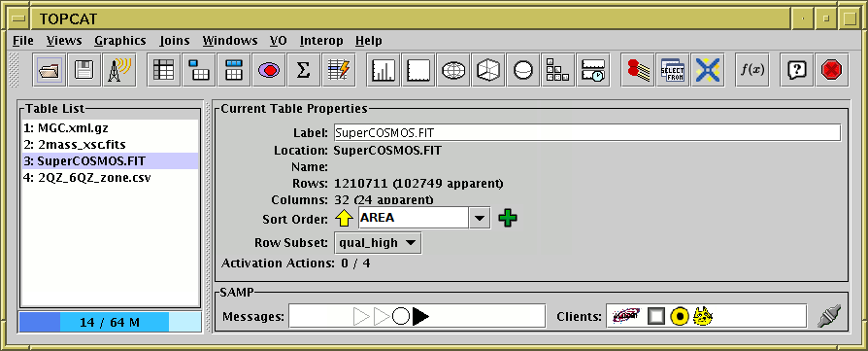Click the green plus add sort column
Screen dimensions: 868x351
point(508,218)
